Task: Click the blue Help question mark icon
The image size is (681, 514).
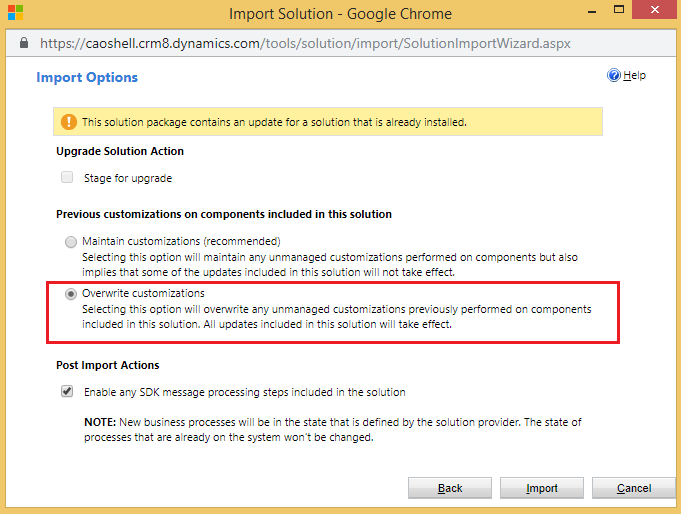Action: click(x=614, y=75)
